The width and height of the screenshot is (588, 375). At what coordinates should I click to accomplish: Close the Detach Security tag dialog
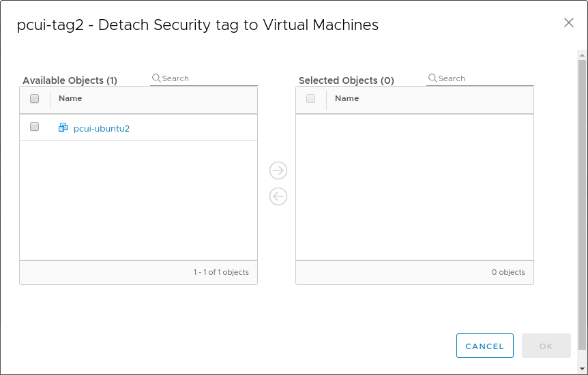coord(569,22)
